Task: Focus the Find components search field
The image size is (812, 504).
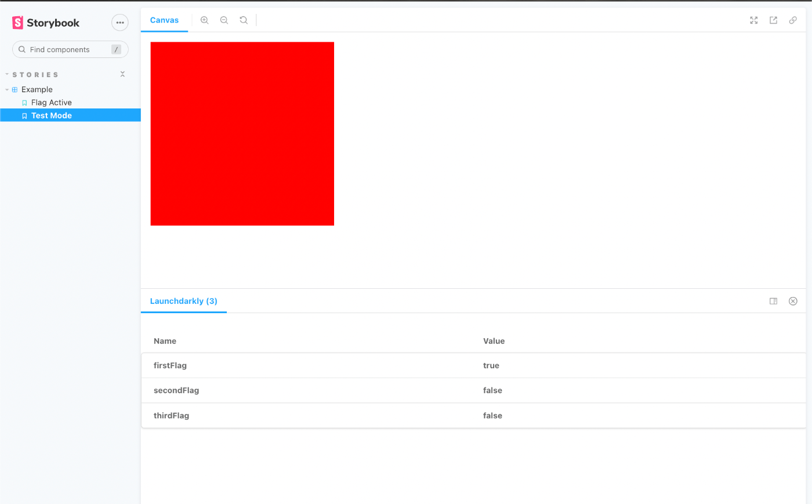Action: [x=70, y=49]
